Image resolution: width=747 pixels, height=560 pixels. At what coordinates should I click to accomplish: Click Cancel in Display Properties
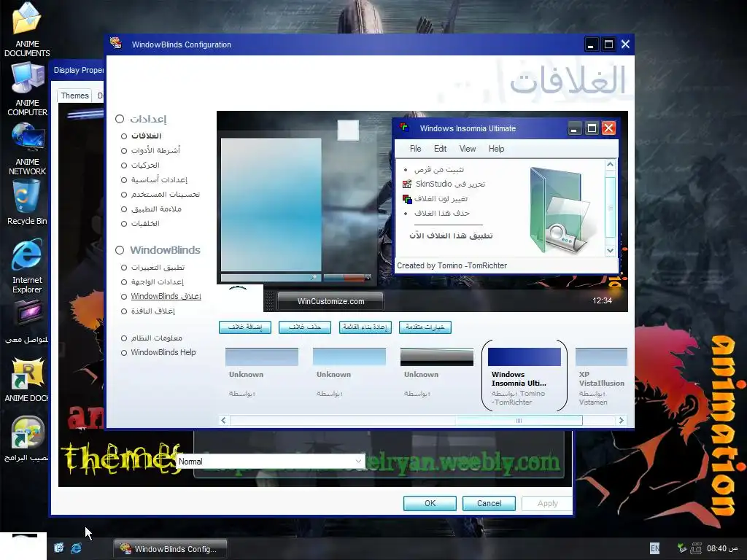coord(489,503)
